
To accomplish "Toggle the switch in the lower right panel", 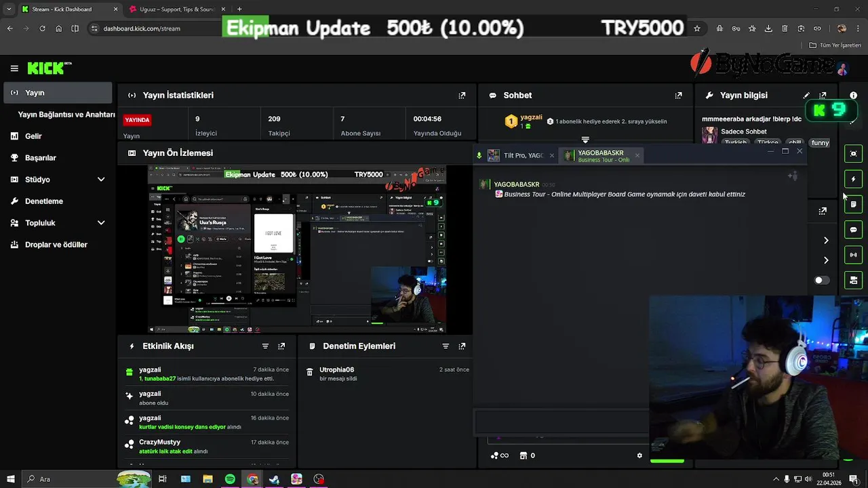I will click(x=821, y=280).
